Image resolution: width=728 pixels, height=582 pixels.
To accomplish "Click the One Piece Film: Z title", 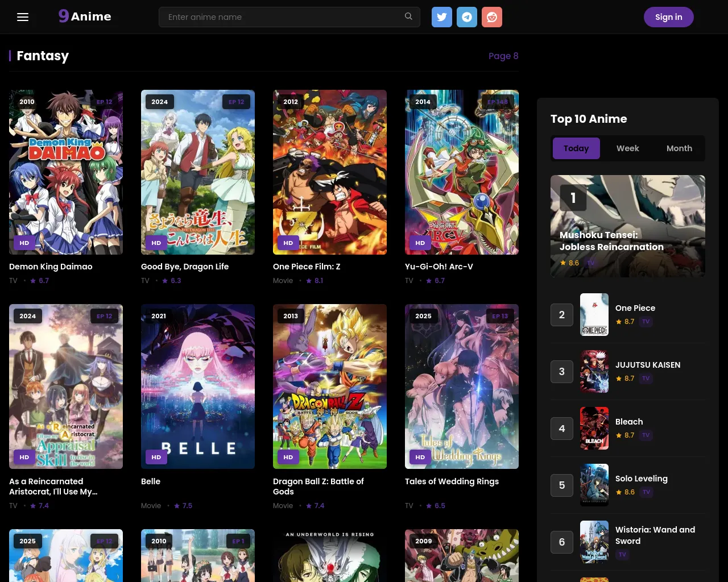I will point(307,267).
